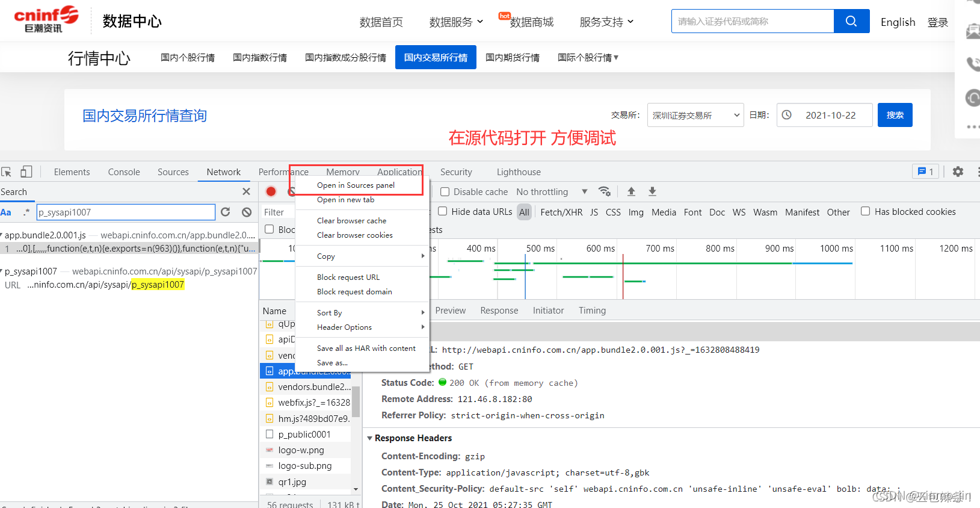Click the blue 搜索 button
Viewport: 980px width, 508px height.
(895, 115)
